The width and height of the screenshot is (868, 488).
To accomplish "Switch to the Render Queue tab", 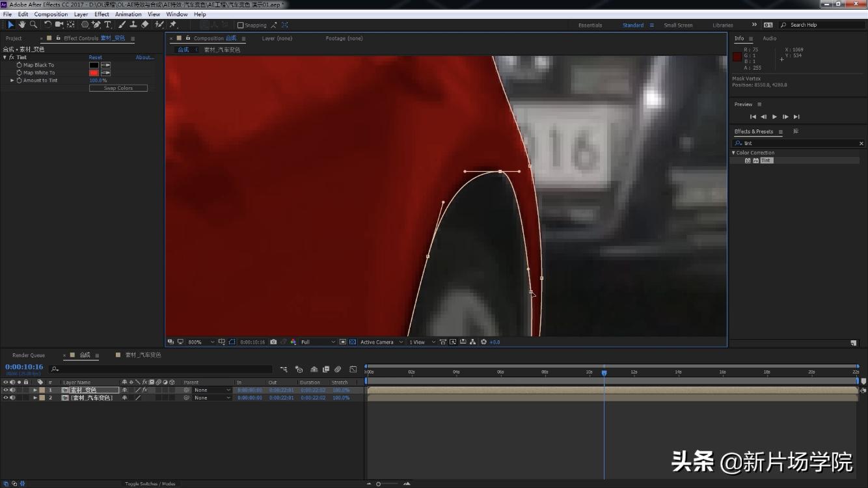I will [x=29, y=355].
